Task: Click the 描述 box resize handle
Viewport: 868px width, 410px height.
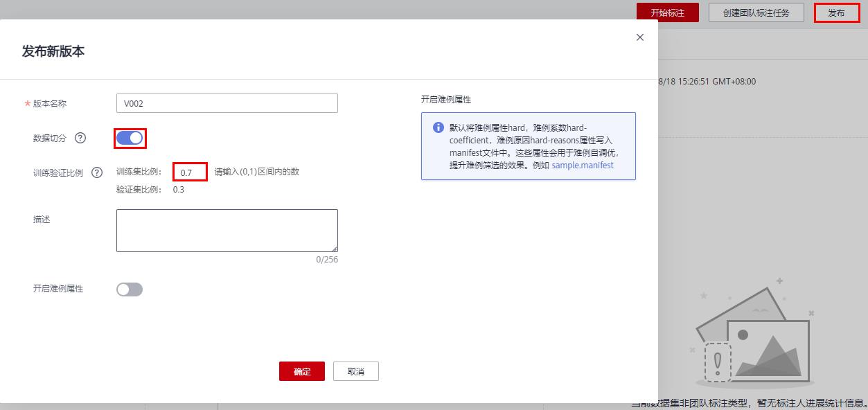Action: tap(334, 248)
